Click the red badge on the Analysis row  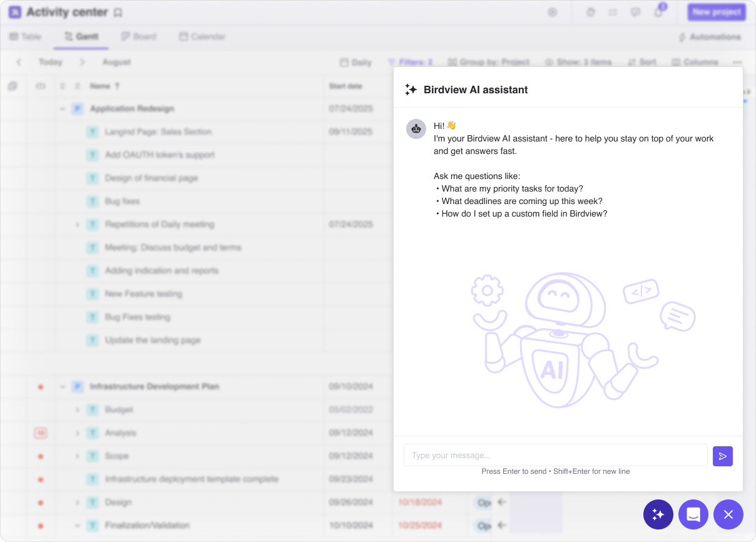coord(41,433)
